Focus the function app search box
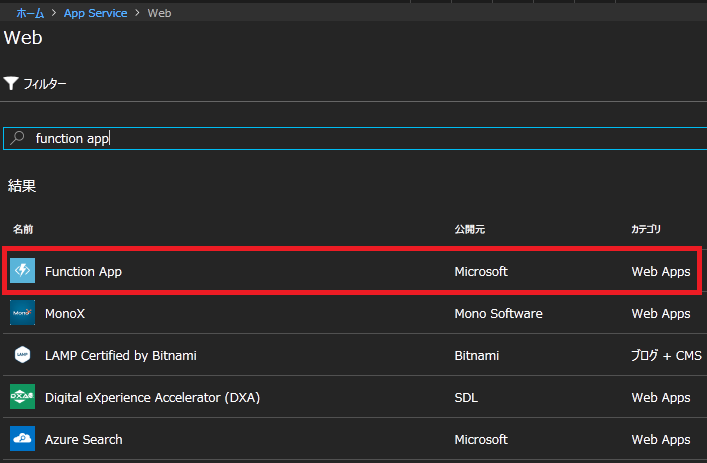 (x=355, y=138)
